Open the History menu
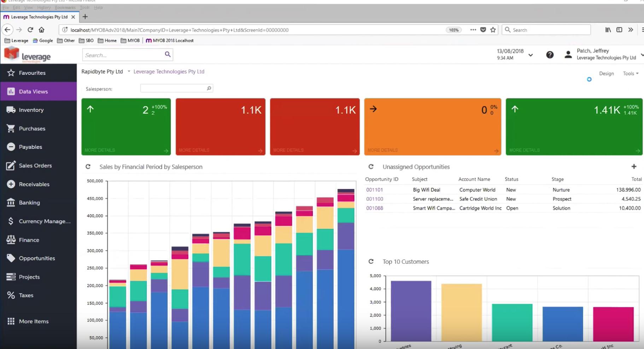Screen dimensions: 644x349 44,7
